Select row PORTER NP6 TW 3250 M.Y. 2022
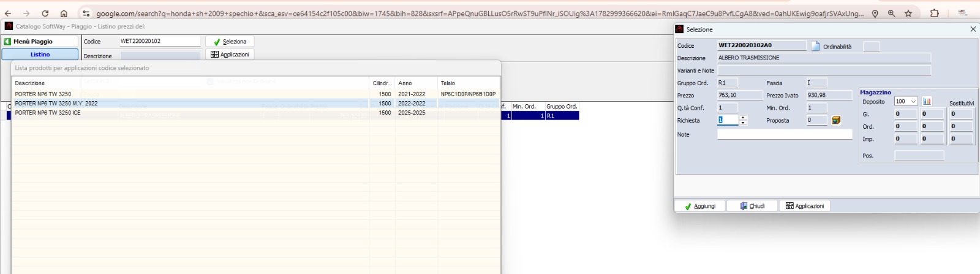 (x=256, y=104)
